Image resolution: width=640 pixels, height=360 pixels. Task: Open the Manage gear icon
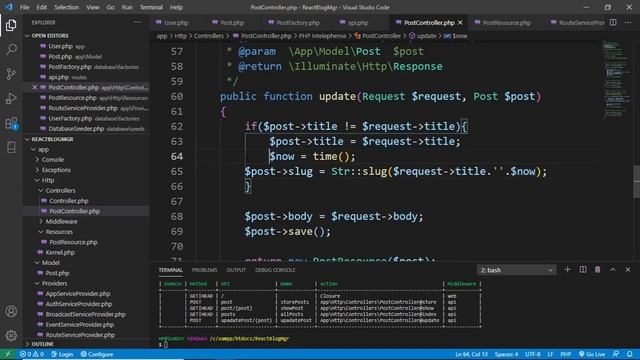coord(11,336)
